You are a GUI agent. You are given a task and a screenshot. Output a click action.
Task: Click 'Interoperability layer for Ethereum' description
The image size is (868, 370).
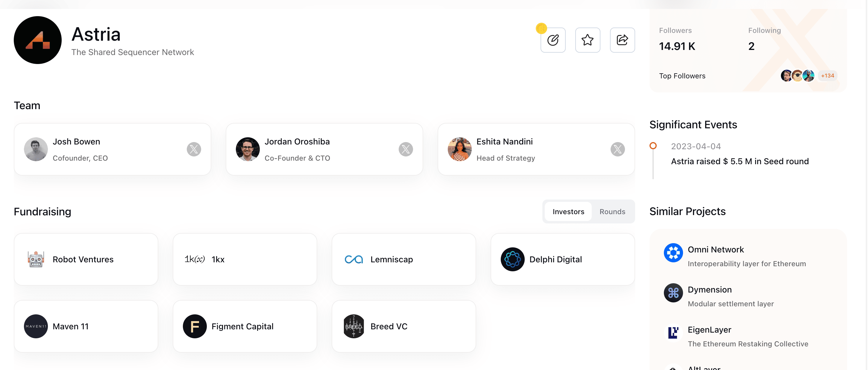[x=747, y=264]
